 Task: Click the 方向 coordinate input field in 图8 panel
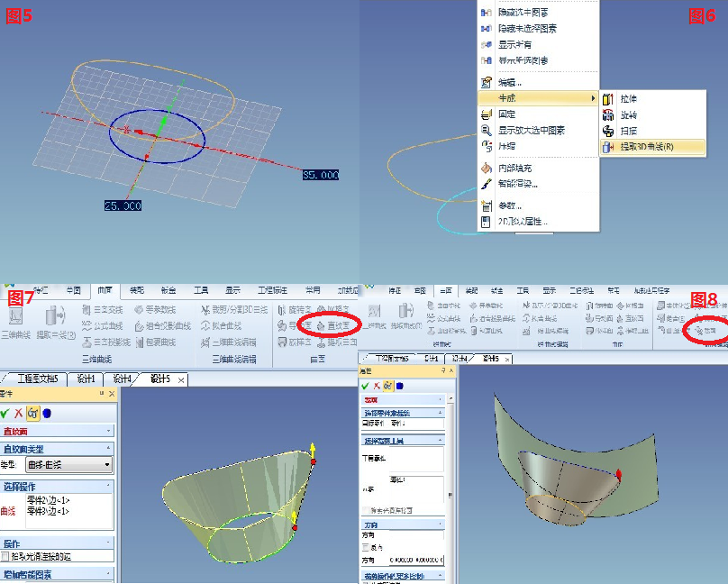coord(416,560)
